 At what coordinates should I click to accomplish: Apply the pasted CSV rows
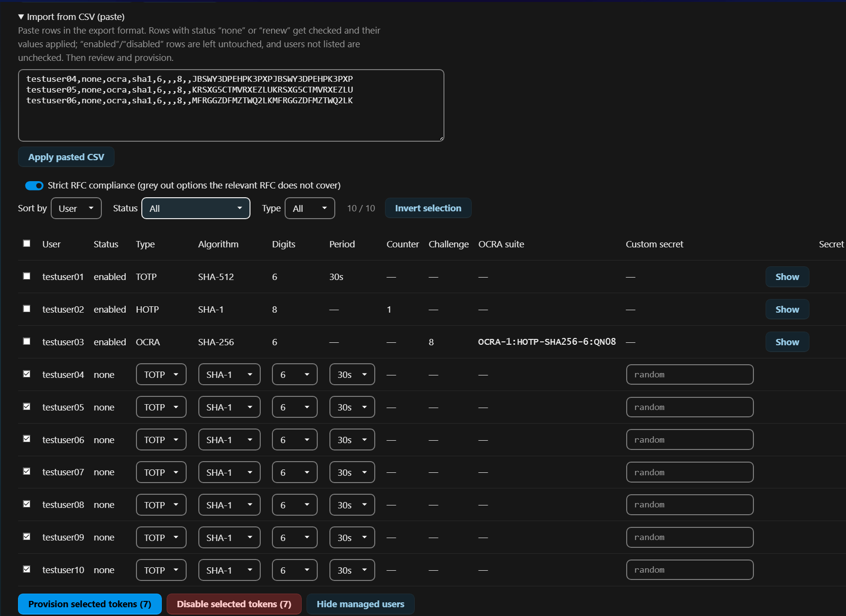point(66,157)
